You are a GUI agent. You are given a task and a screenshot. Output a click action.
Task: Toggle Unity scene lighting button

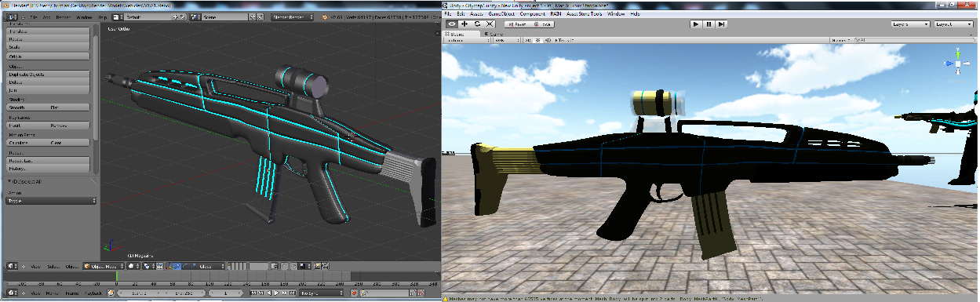click(538, 40)
